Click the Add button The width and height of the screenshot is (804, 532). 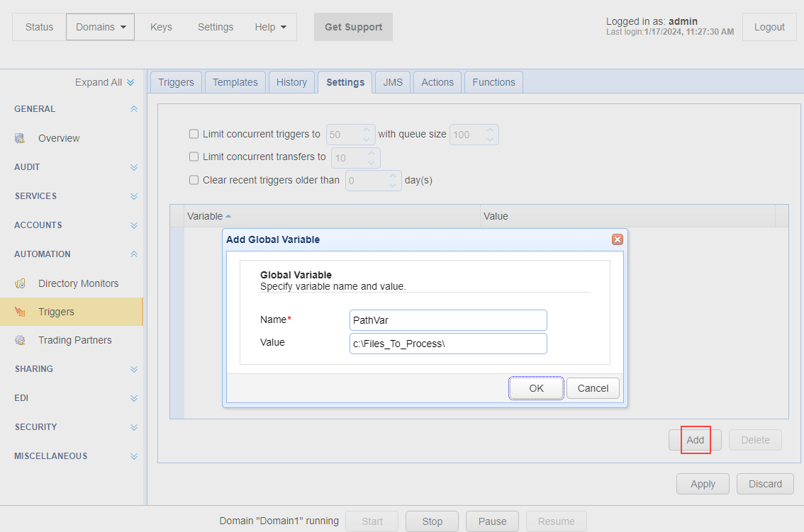point(695,440)
